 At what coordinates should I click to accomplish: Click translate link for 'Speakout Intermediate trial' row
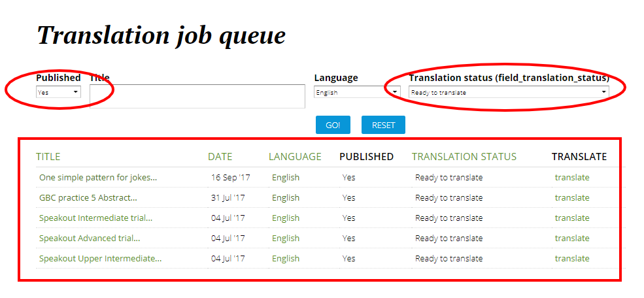[x=571, y=218]
